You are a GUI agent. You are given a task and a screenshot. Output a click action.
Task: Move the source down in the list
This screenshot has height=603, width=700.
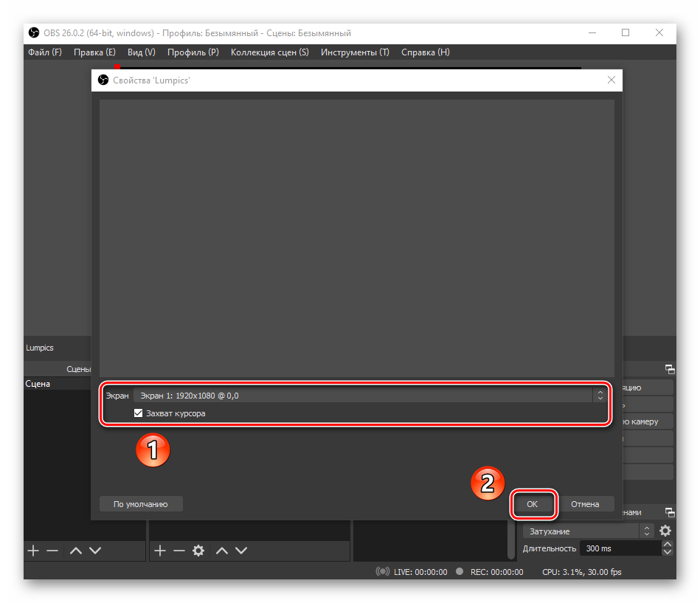pos(240,551)
